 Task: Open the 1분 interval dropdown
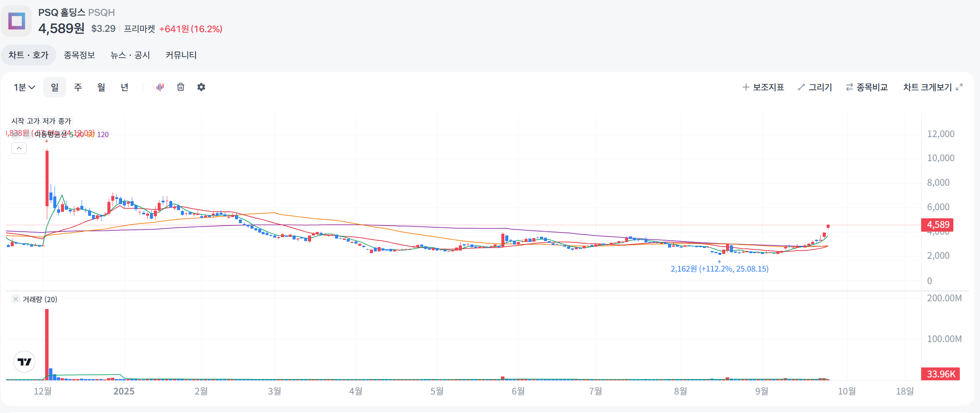24,87
